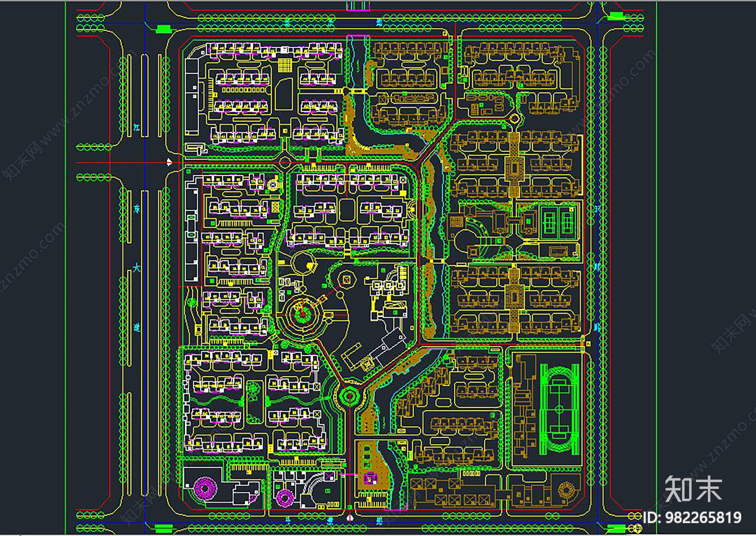Image resolution: width=756 pixels, height=536 pixels.
Task: Select the green rectangle at top-right intersection
Action: point(616,17)
